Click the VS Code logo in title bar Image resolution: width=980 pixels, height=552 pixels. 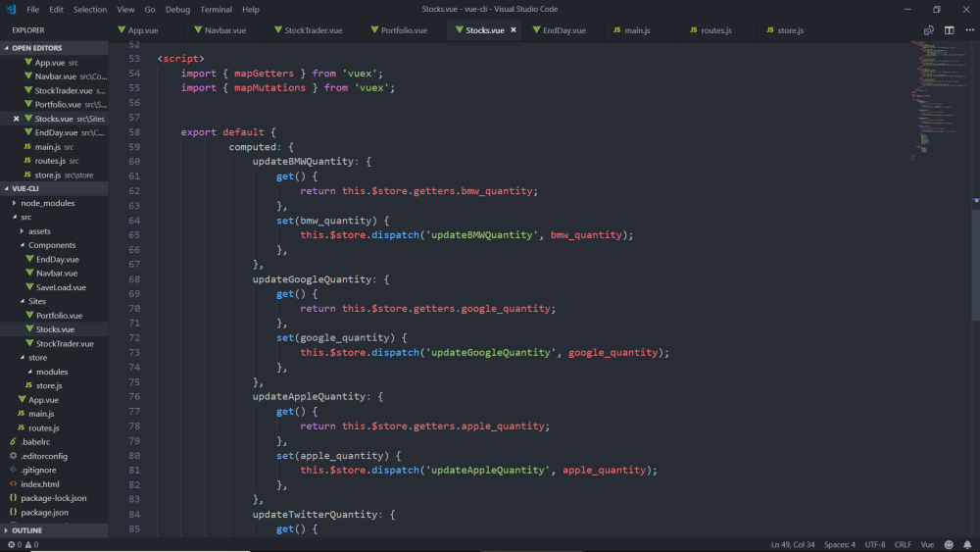(x=11, y=9)
